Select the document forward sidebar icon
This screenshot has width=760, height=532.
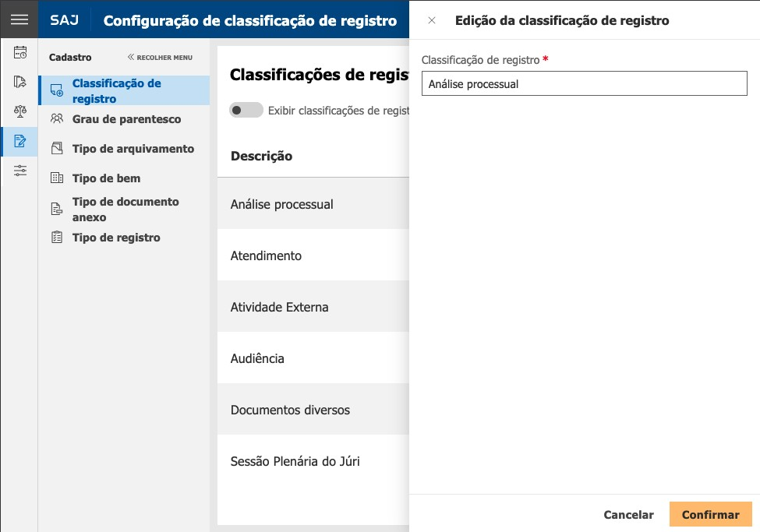coord(19,82)
